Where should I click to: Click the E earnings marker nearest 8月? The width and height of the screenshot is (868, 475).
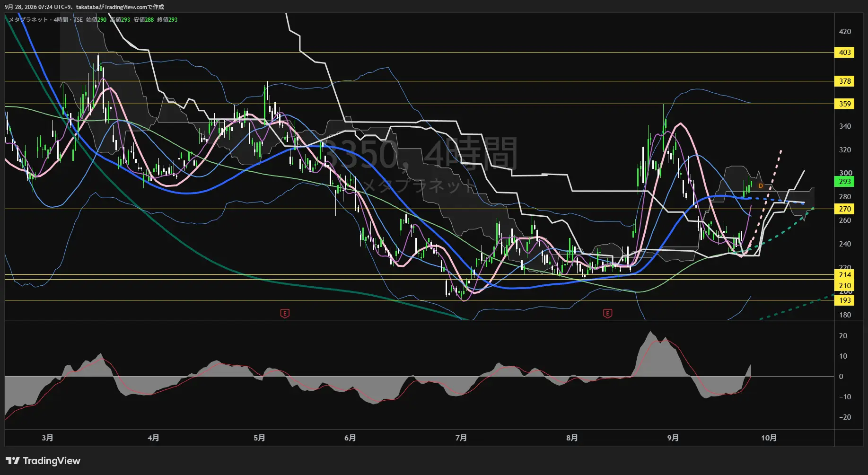pos(608,313)
